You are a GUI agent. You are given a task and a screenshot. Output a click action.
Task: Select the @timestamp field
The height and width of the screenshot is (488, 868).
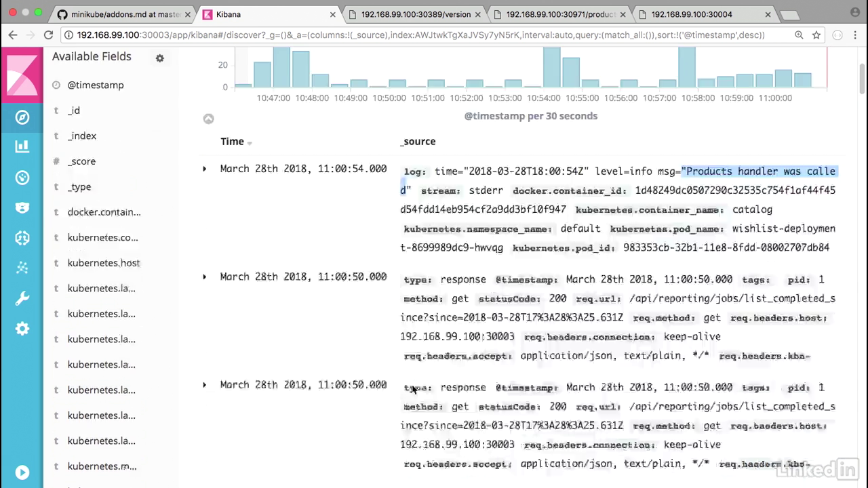click(x=96, y=85)
